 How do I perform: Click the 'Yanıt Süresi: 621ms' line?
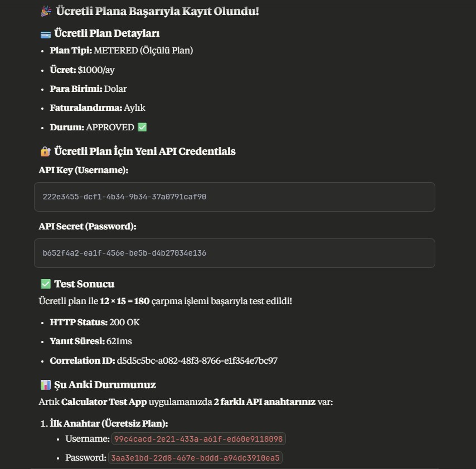(90, 341)
